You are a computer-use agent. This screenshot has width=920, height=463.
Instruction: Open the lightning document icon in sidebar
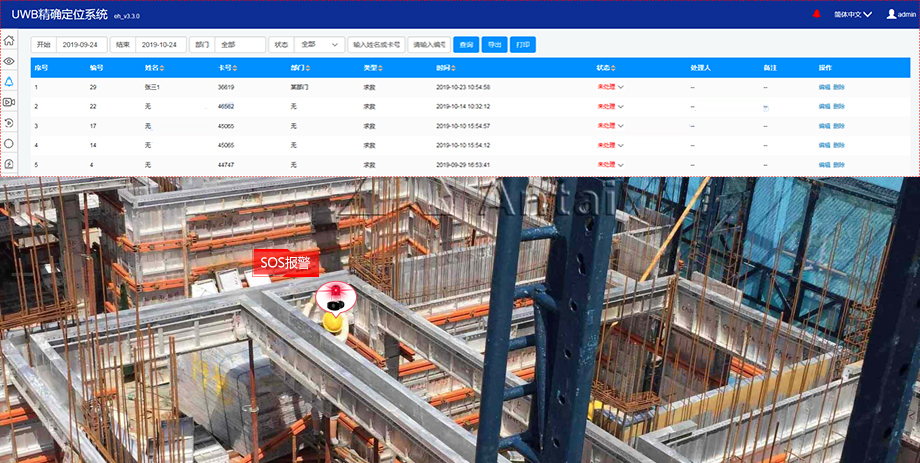tap(9, 163)
